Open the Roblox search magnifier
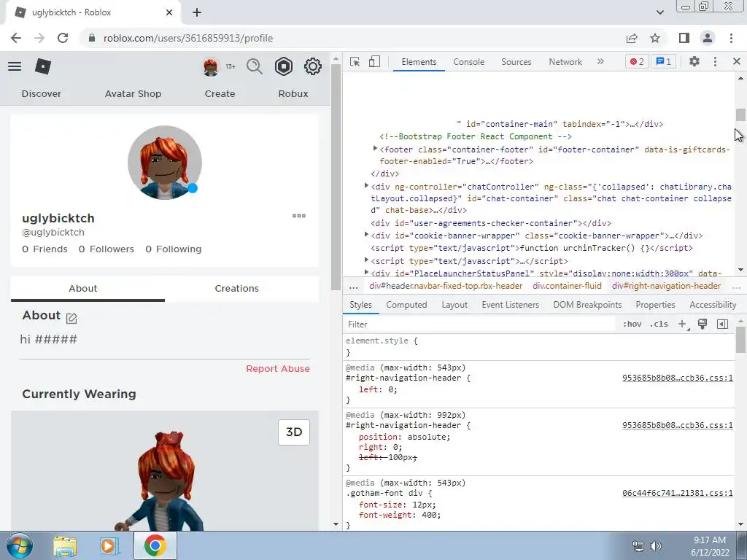The height and width of the screenshot is (560, 747). pos(255,66)
